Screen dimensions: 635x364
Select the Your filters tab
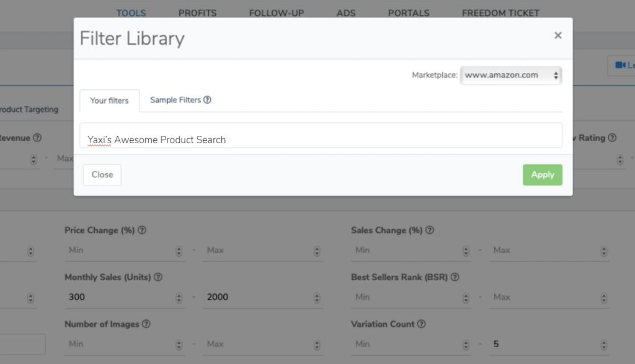[x=109, y=100]
